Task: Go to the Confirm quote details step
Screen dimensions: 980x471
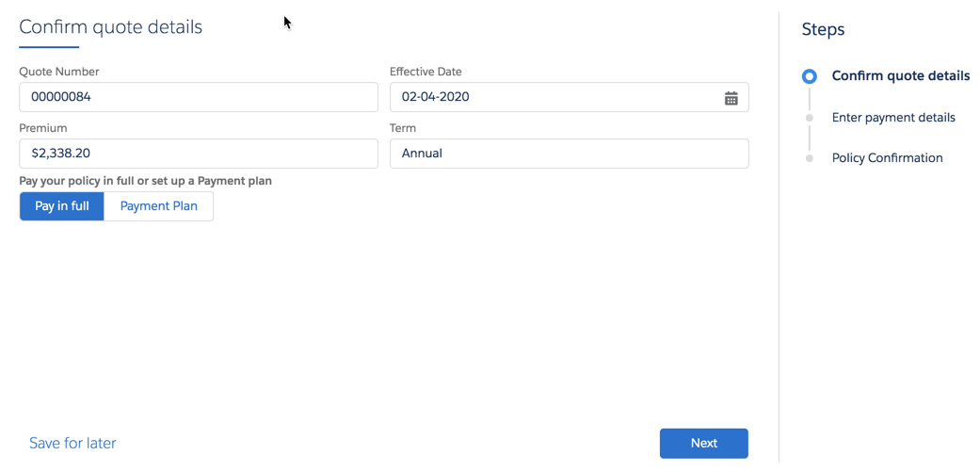Action: pyautogui.click(x=901, y=76)
